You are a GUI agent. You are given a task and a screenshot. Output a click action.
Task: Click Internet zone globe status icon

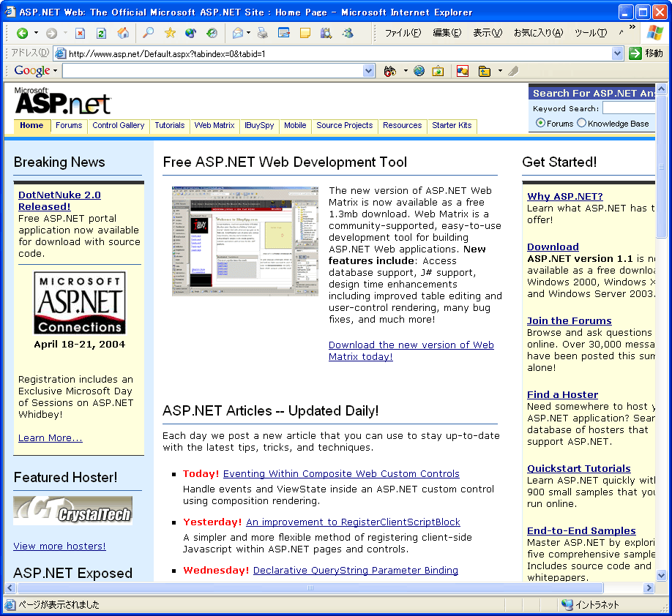pos(567,604)
